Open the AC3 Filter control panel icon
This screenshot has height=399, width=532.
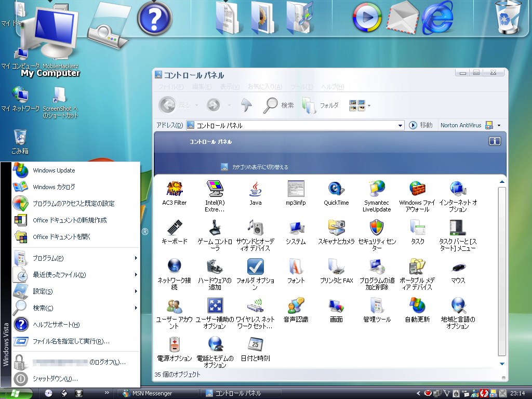175,189
